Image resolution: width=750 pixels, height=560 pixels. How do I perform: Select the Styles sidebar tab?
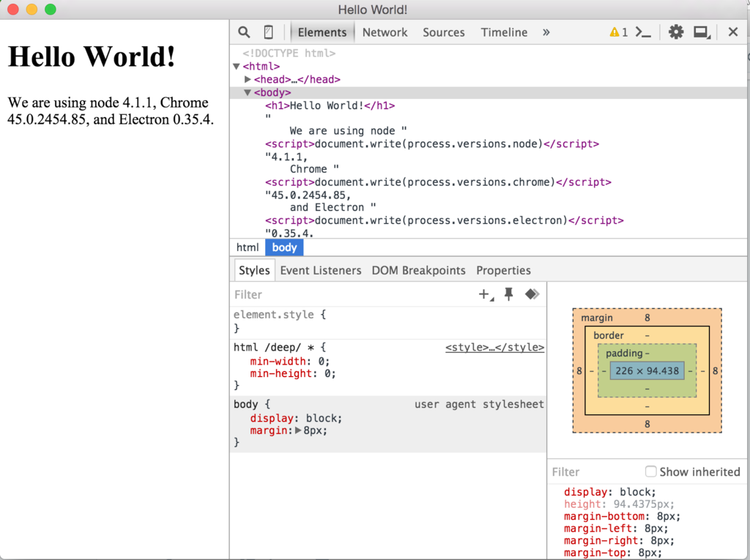pos(254,270)
